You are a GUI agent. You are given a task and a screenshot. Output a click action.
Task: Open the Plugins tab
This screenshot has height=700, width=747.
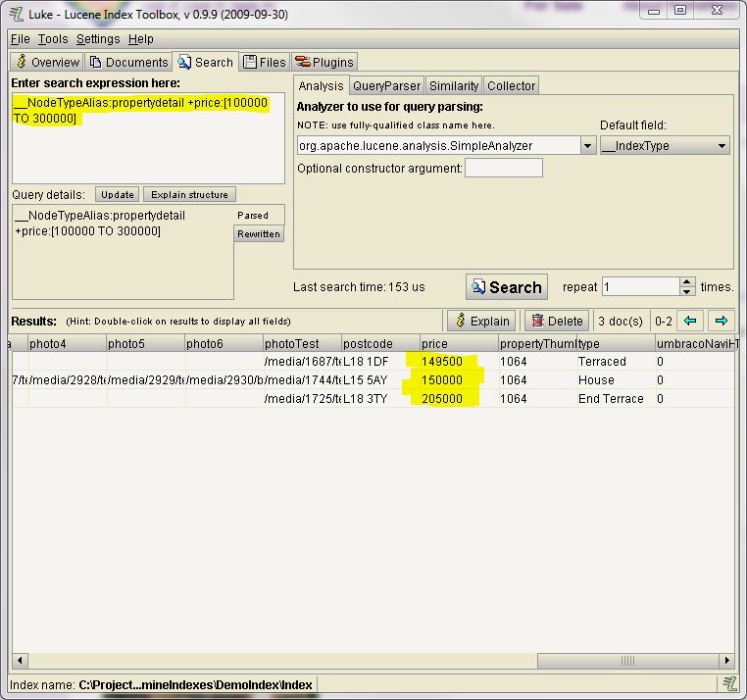(324, 62)
